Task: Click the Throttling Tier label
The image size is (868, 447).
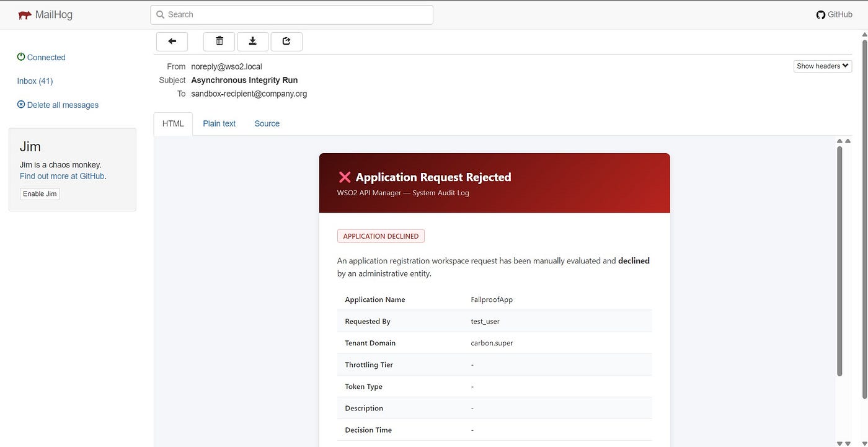Action: click(369, 365)
